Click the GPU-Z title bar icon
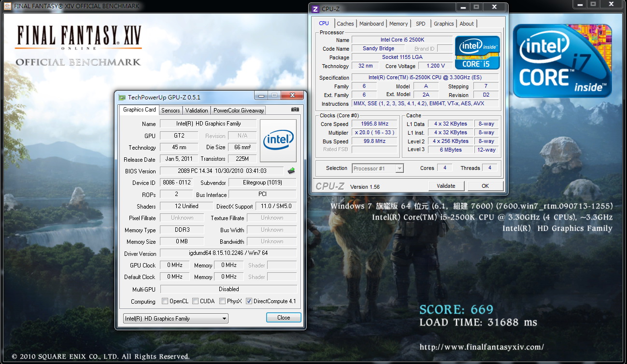This screenshot has width=627, height=364. click(122, 98)
